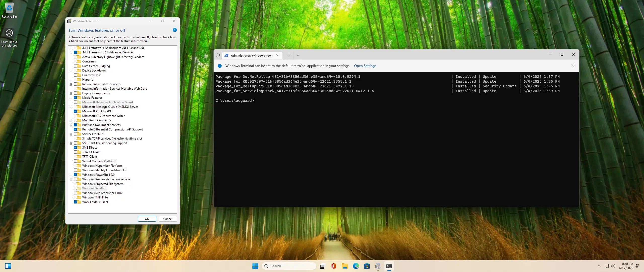Expand Internet Information Services node
644x272 pixels.
(x=71, y=84)
